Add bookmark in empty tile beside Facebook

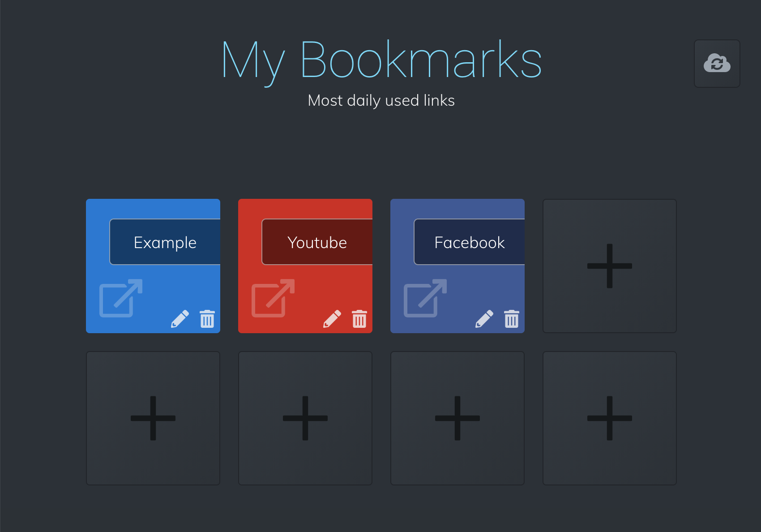(x=610, y=266)
